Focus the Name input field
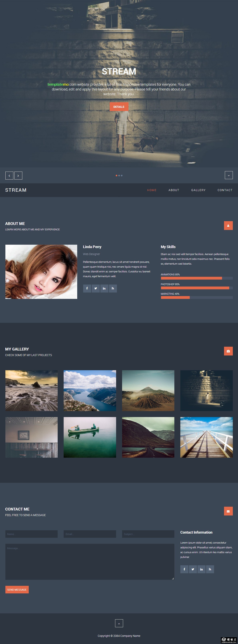 [x=32, y=534]
